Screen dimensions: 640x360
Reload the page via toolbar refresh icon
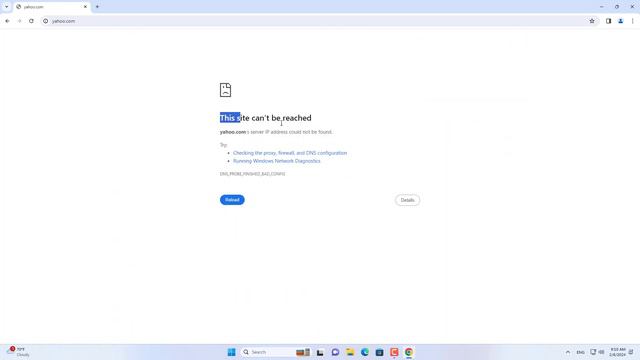click(x=31, y=21)
